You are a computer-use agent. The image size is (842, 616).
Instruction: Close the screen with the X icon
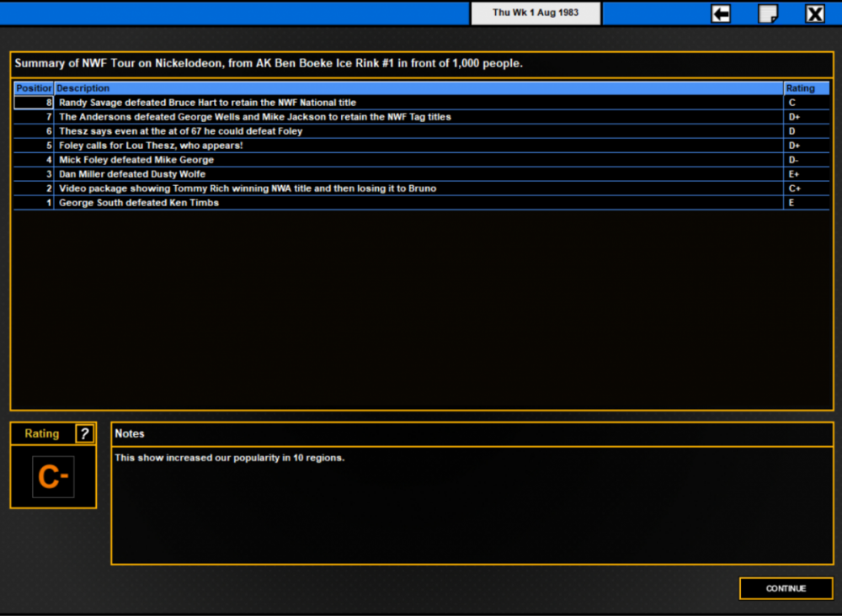coord(814,13)
